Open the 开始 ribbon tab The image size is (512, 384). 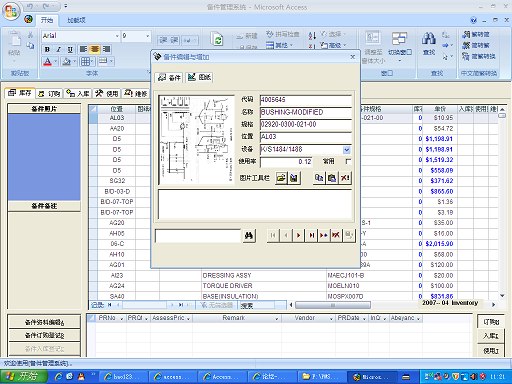point(47,20)
